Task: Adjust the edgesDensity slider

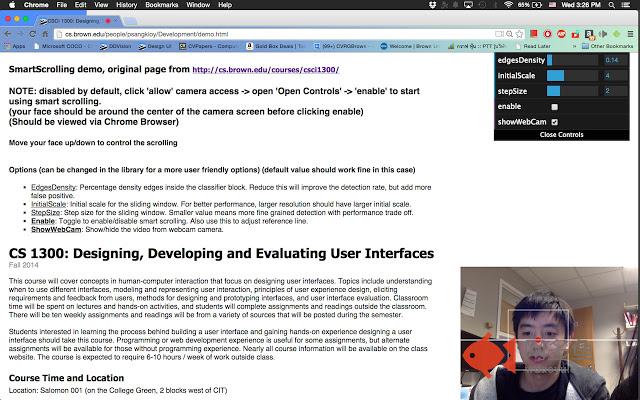Action: pyautogui.click(x=572, y=60)
